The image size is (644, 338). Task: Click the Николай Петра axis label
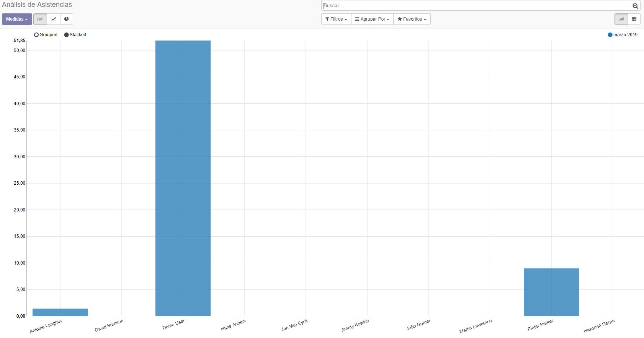click(599, 326)
